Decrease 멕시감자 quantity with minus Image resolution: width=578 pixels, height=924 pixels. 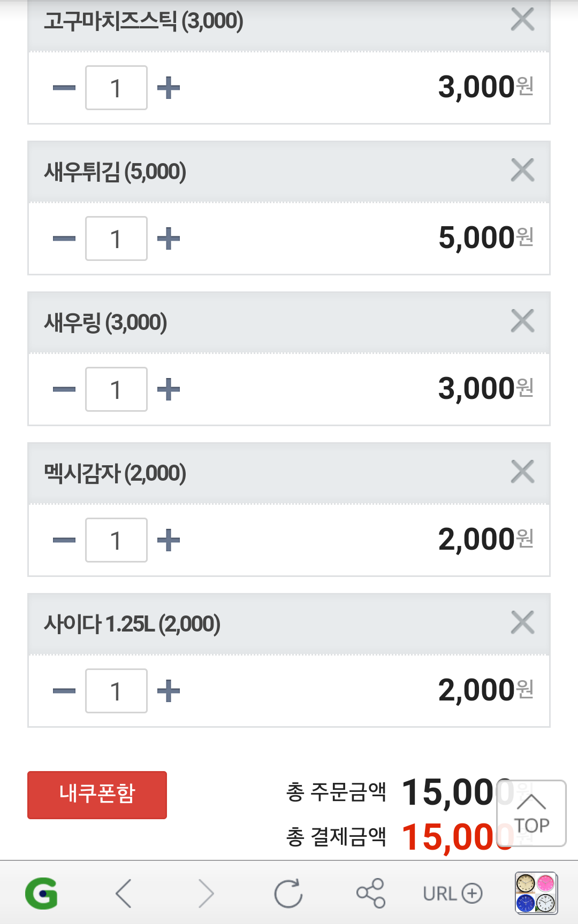coord(64,540)
